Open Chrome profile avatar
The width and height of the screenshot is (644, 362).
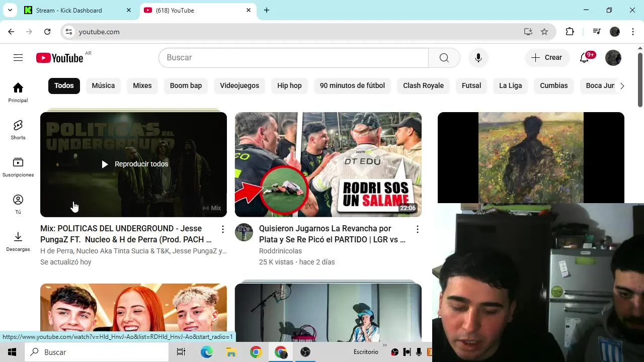click(615, 32)
